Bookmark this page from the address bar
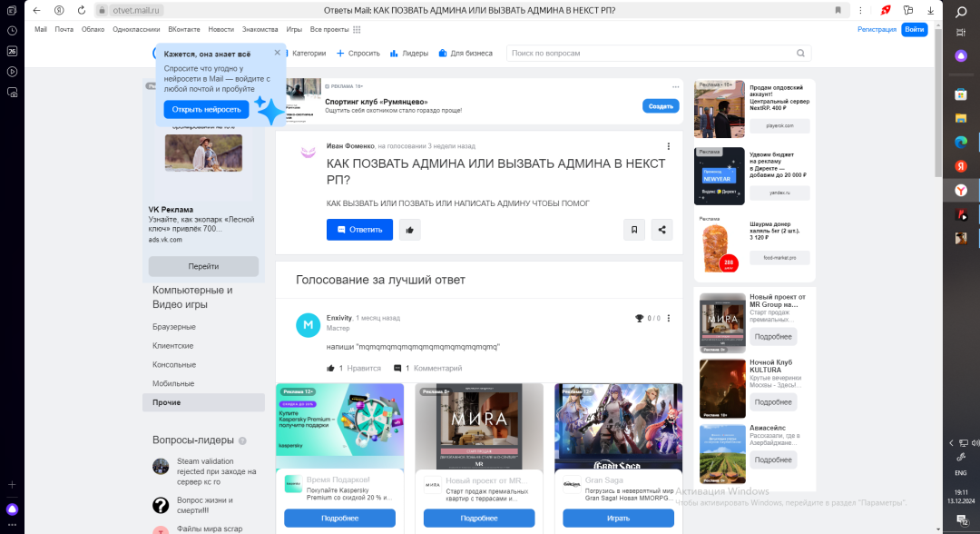Screen dimensions: 980x534 (x=838, y=10)
